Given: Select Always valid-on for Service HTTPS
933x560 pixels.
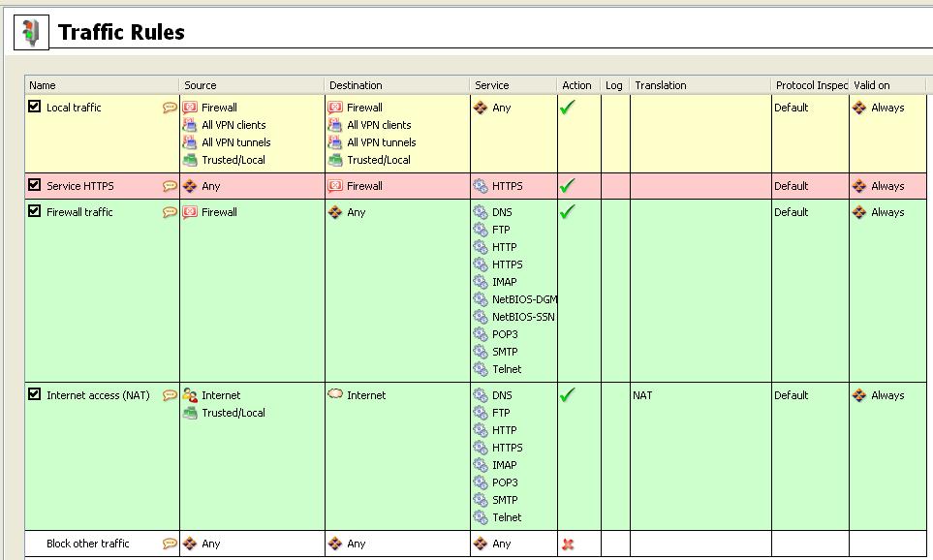Looking at the screenshot, I should click(x=887, y=186).
